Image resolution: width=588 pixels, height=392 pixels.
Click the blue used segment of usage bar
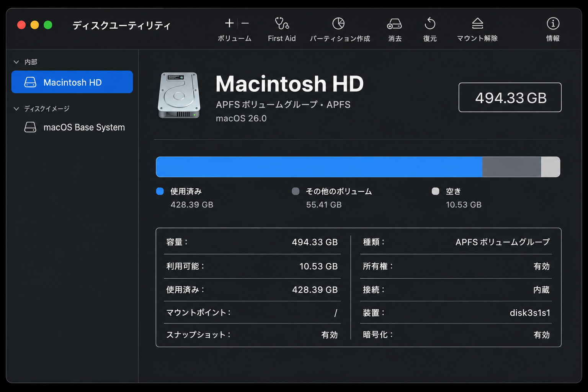(x=319, y=167)
